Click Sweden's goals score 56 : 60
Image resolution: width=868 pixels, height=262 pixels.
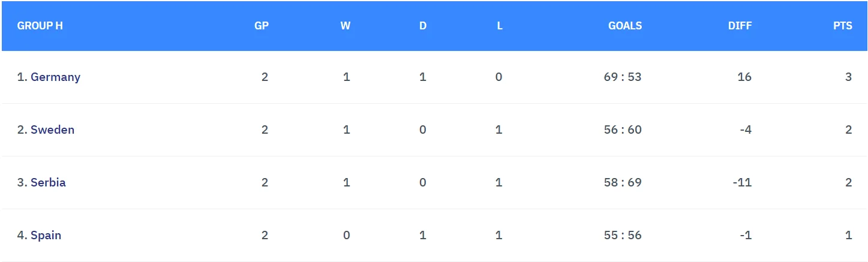point(623,130)
